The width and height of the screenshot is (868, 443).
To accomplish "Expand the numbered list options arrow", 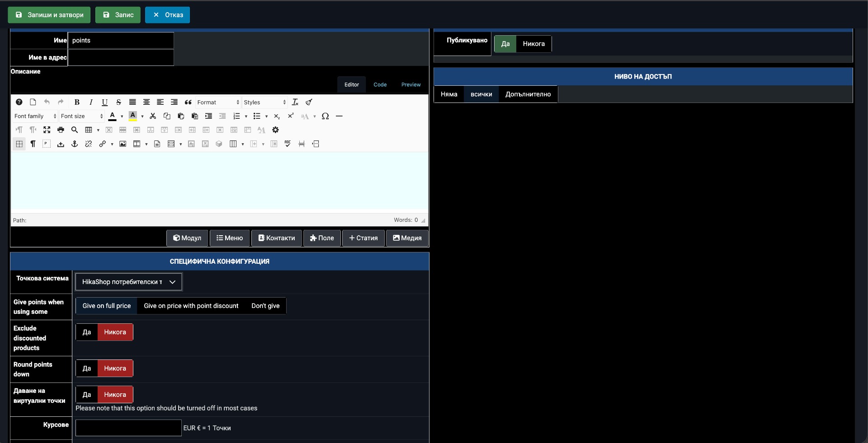I will [x=246, y=117].
